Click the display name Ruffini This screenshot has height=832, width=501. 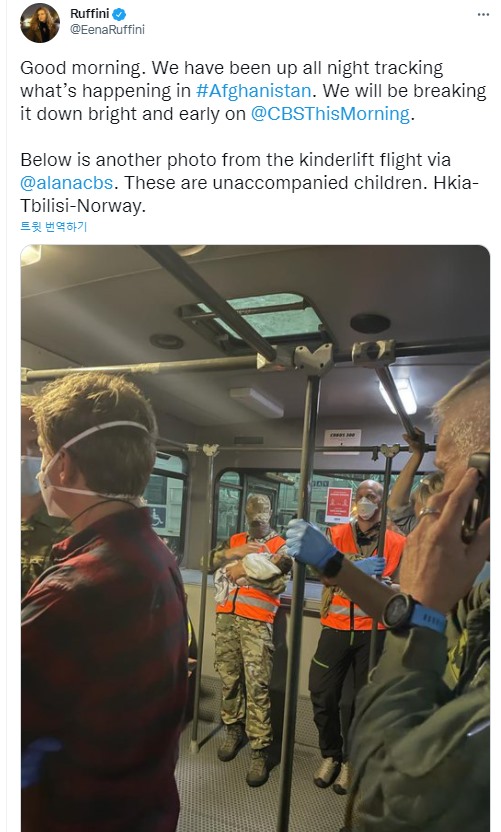[x=89, y=14]
